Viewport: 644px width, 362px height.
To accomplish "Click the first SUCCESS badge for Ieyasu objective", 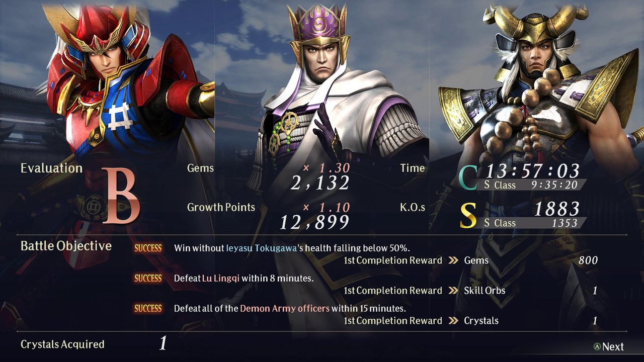I will pyautogui.click(x=148, y=248).
